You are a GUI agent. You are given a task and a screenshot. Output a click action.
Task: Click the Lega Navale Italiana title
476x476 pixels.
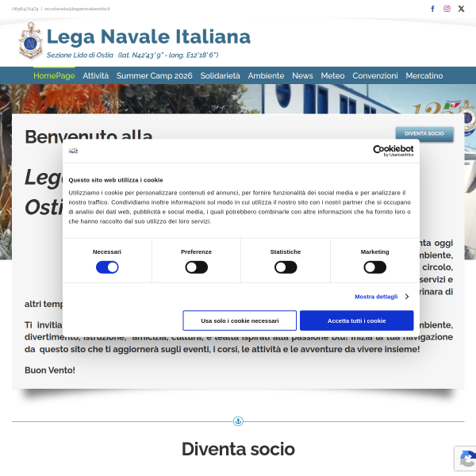148,36
